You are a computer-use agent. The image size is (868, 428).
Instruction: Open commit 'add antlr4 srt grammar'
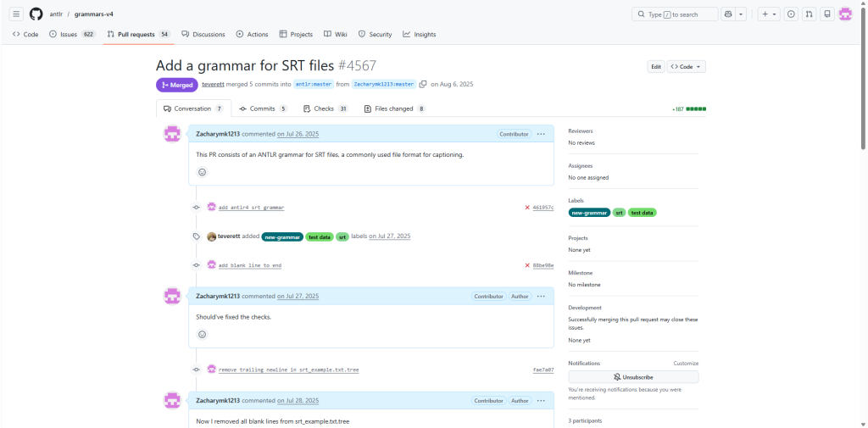pyautogui.click(x=251, y=207)
